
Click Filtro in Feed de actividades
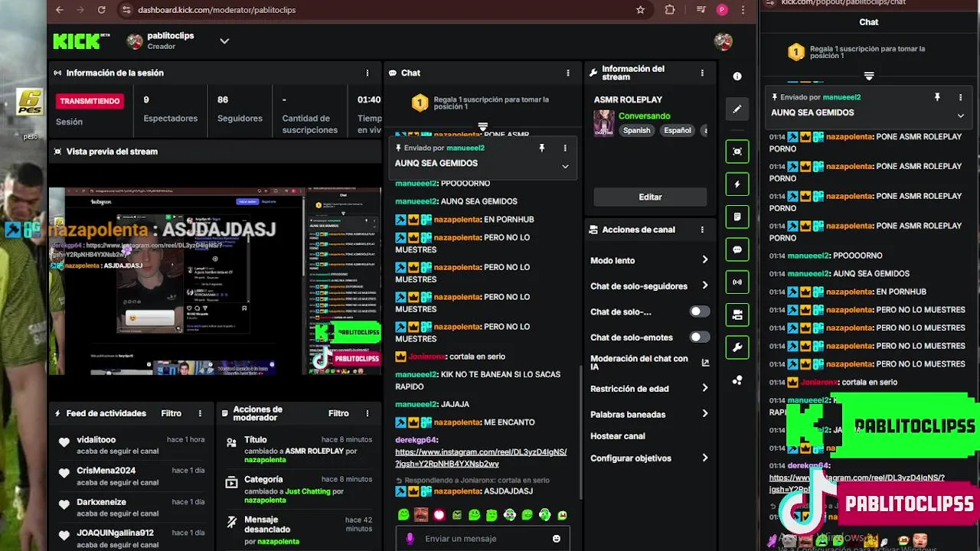pos(171,413)
